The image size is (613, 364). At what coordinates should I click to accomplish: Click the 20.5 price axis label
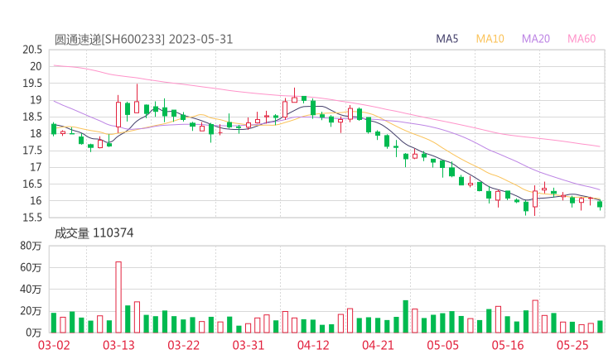(x=32, y=50)
